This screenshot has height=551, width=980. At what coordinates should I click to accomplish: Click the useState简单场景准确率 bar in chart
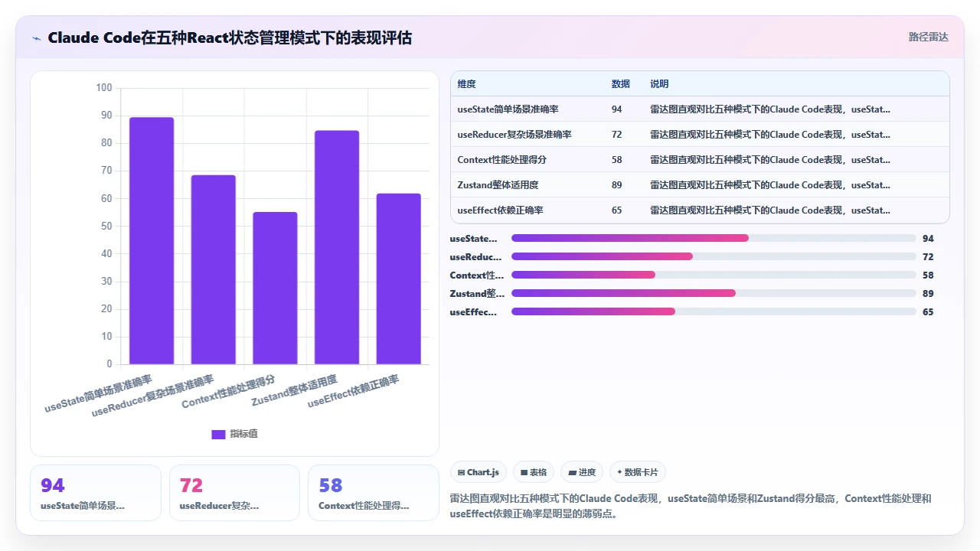tap(152, 240)
